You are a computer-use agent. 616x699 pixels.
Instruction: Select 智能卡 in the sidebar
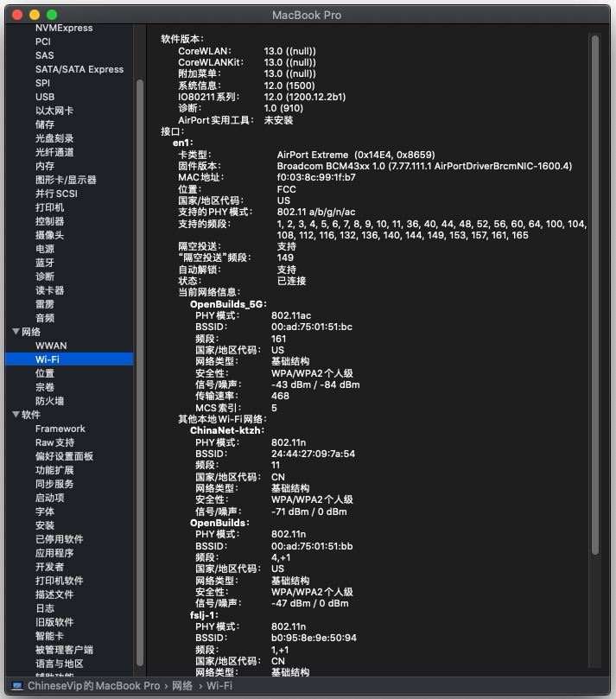pos(50,636)
